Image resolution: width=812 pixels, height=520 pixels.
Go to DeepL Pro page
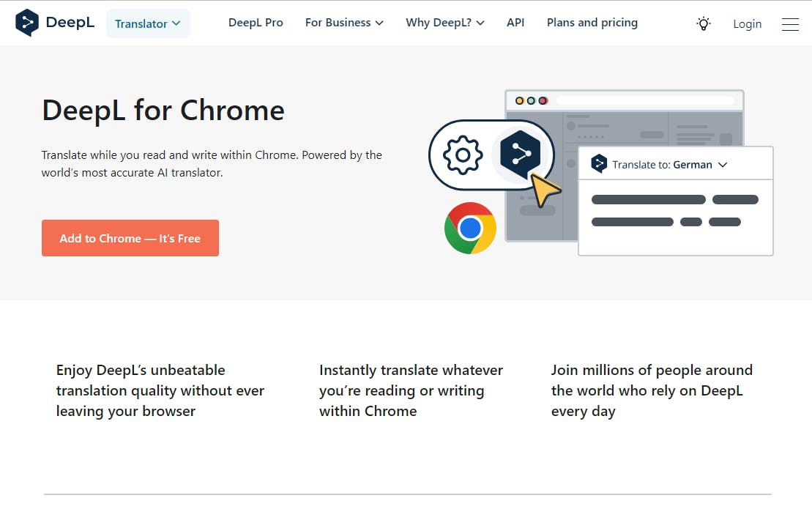tap(256, 23)
